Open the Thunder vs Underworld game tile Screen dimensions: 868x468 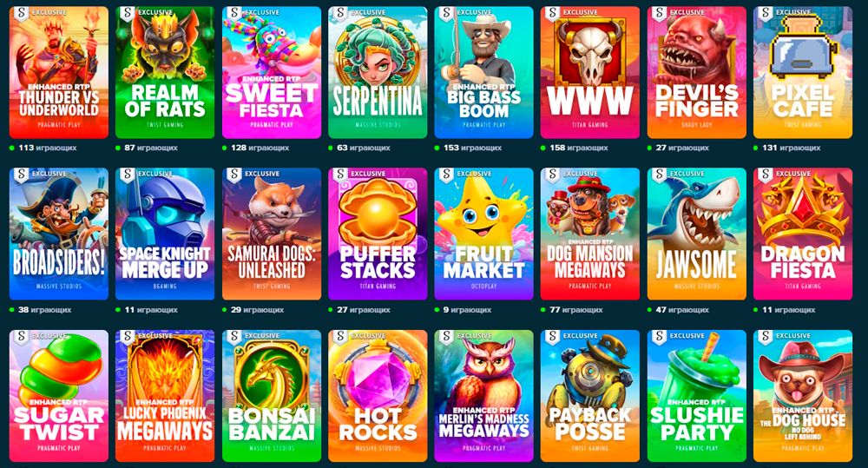click(59, 73)
